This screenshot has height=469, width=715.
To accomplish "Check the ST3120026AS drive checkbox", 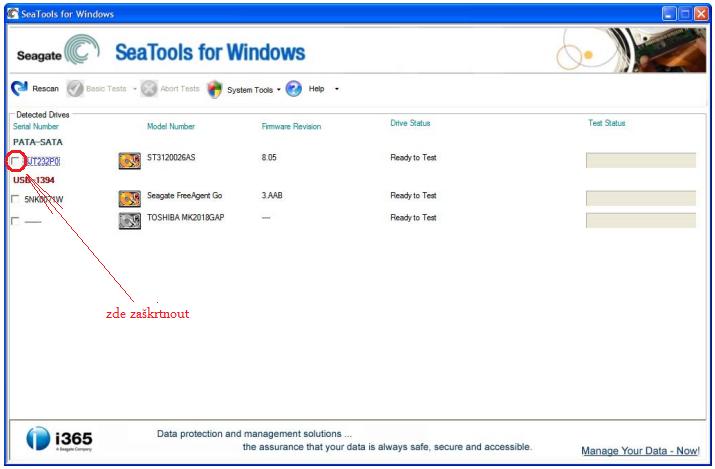I will [x=15, y=161].
